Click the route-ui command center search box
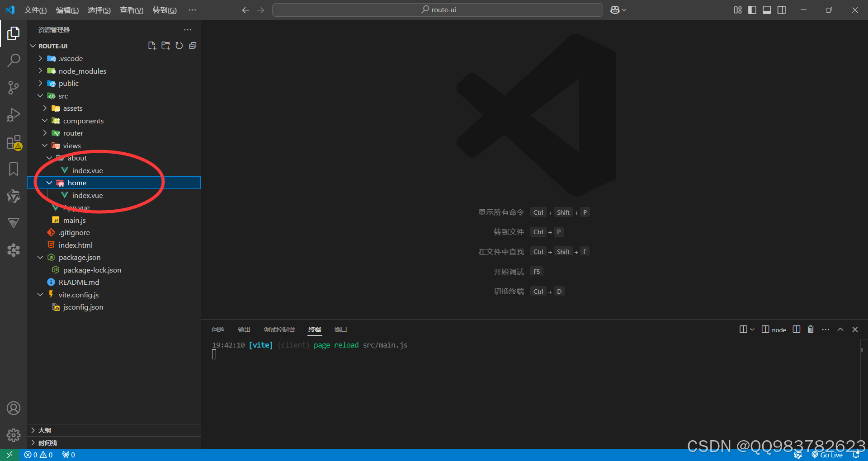The image size is (868, 461). coord(438,10)
